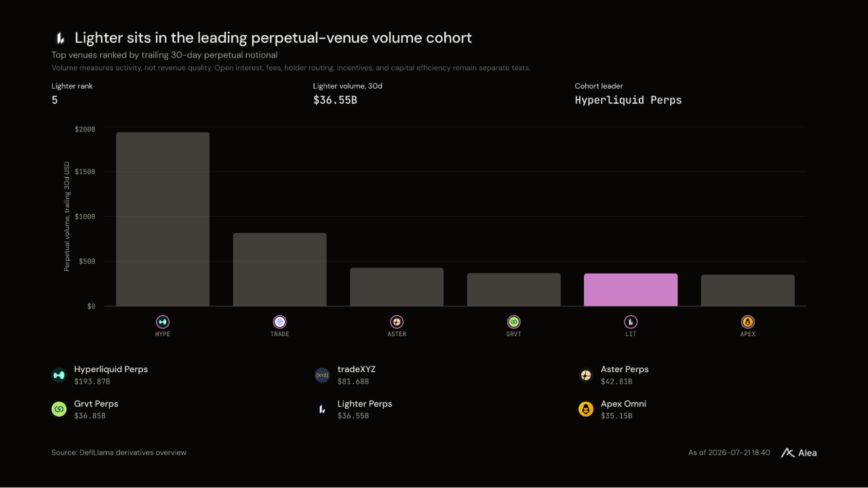Click the "Apex Omni" legend name
This screenshot has width=868, height=488.
(x=623, y=404)
